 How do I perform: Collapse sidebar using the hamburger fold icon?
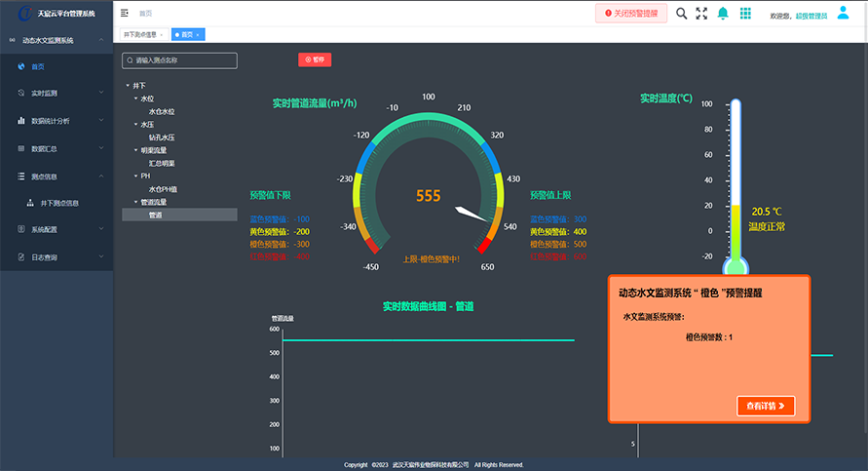(125, 14)
